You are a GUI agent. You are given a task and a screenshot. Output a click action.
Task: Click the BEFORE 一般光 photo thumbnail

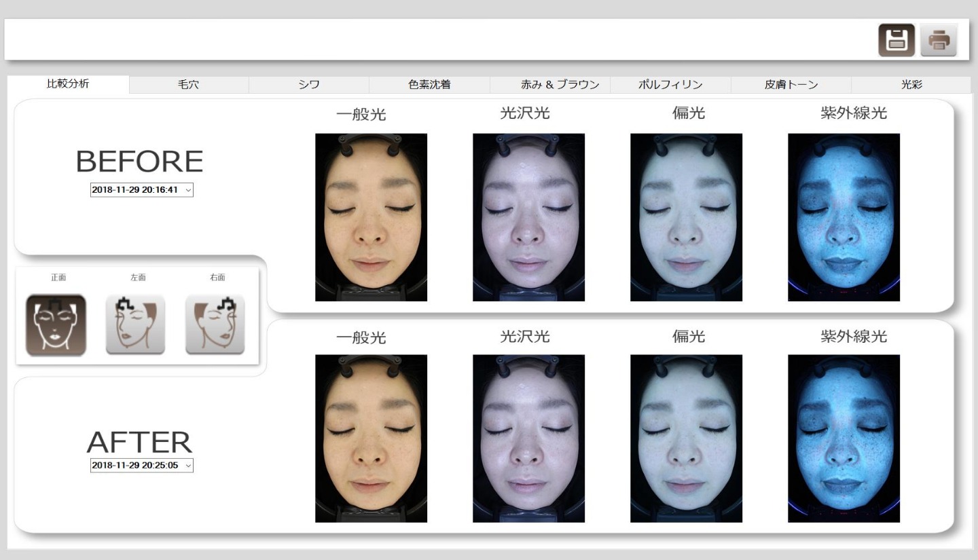pos(371,217)
